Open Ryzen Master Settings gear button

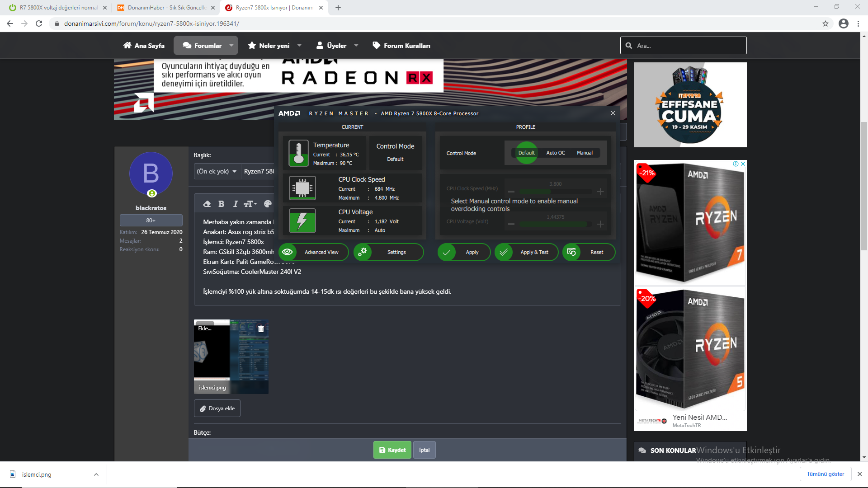click(x=388, y=252)
